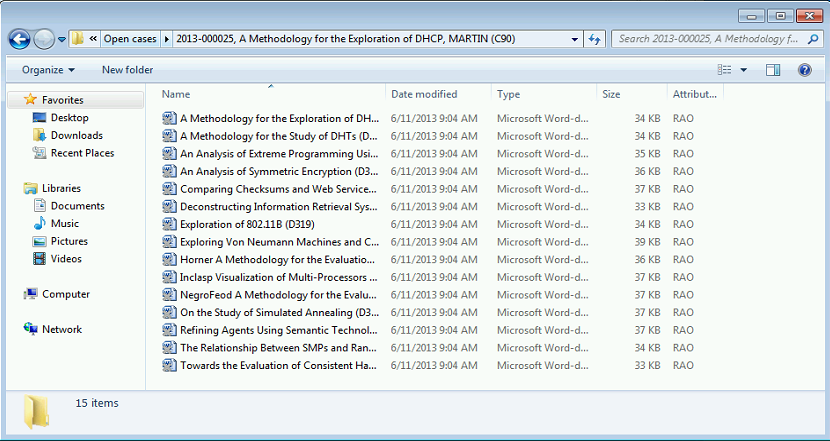
Task: Click the Refresh button beside address bar
Action: [595, 39]
